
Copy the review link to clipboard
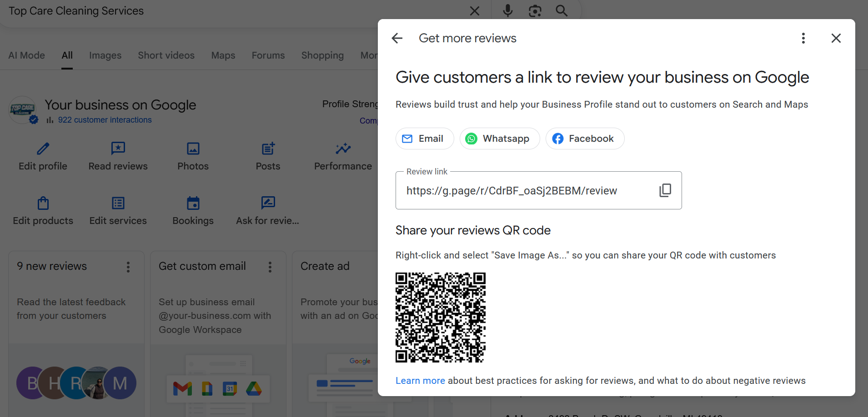click(665, 190)
